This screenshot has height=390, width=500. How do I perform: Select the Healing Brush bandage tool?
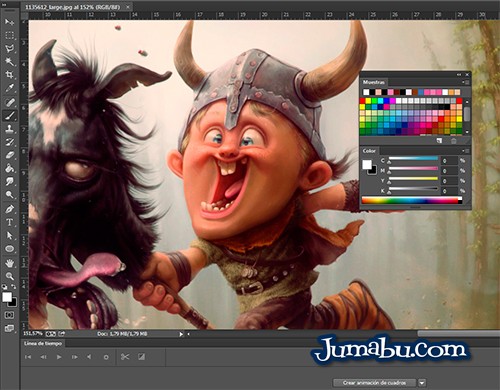tap(9, 102)
